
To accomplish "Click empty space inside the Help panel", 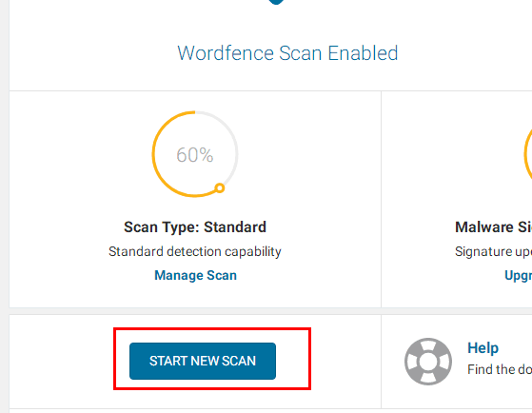I will (492, 395).
